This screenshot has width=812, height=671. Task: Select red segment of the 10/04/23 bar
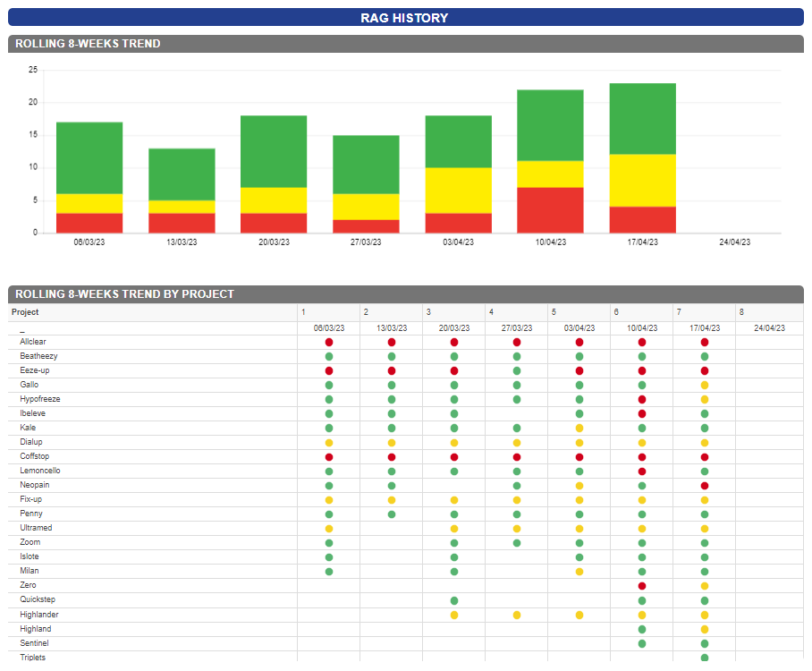pyautogui.click(x=550, y=209)
